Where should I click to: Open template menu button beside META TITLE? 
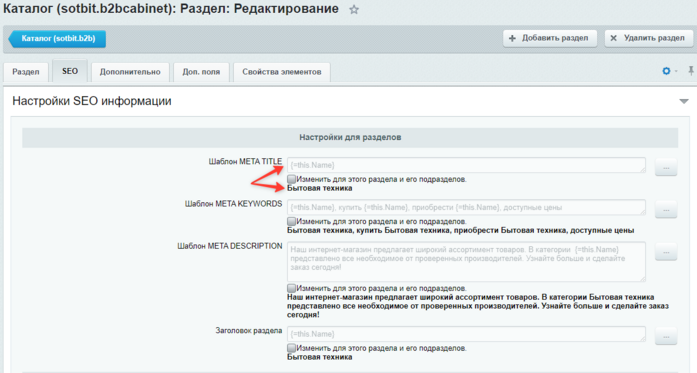pos(666,167)
